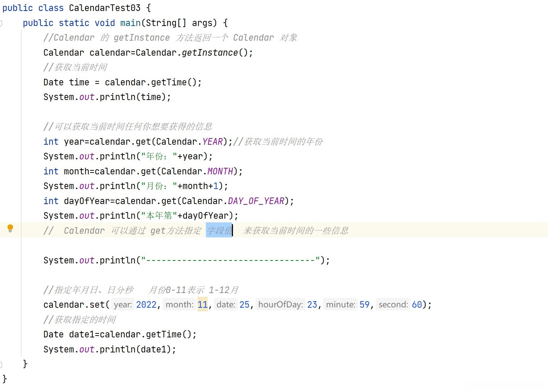Click comment '//可以获取当前时间任何你想要获得的信息'
Image resolution: width=548 pixels, height=392 pixels.
(x=128, y=127)
